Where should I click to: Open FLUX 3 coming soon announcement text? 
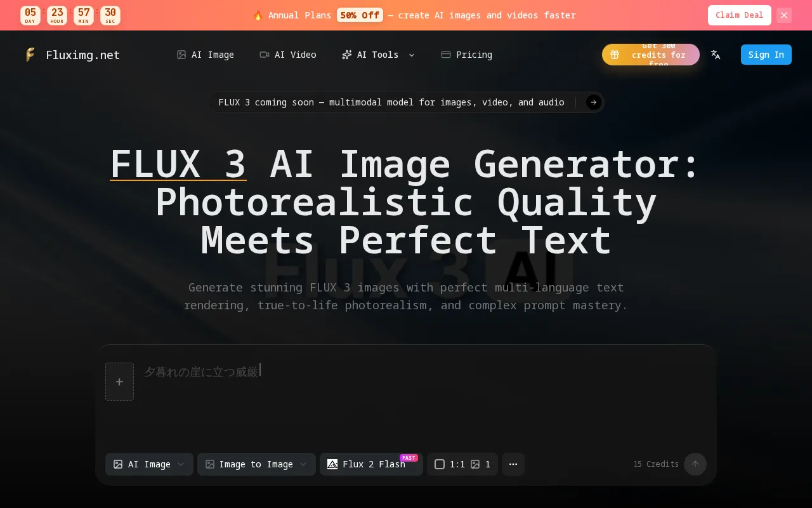coord(391,102)
